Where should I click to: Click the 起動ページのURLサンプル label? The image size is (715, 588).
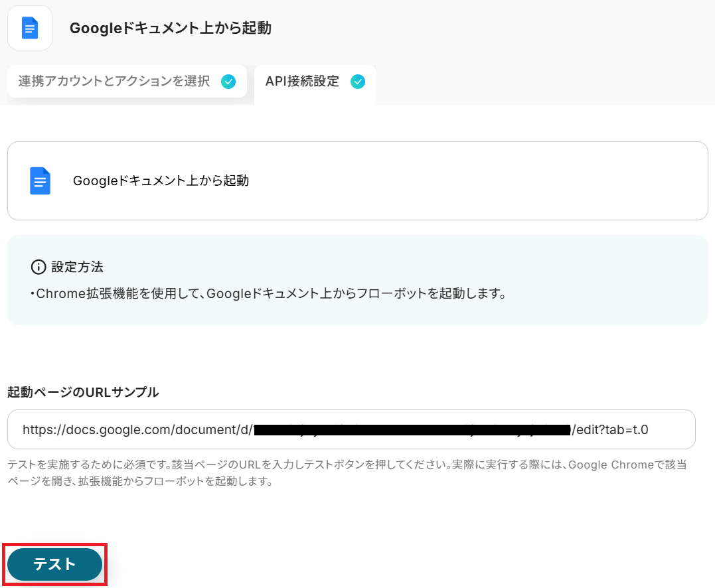pyautogui.click(x=83, y=392)
